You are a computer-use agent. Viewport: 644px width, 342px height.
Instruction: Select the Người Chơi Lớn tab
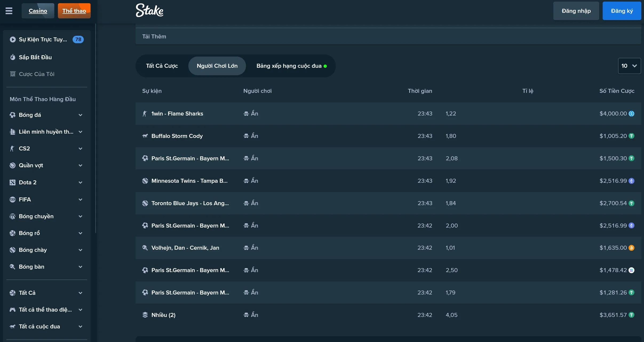coord(217,66)
